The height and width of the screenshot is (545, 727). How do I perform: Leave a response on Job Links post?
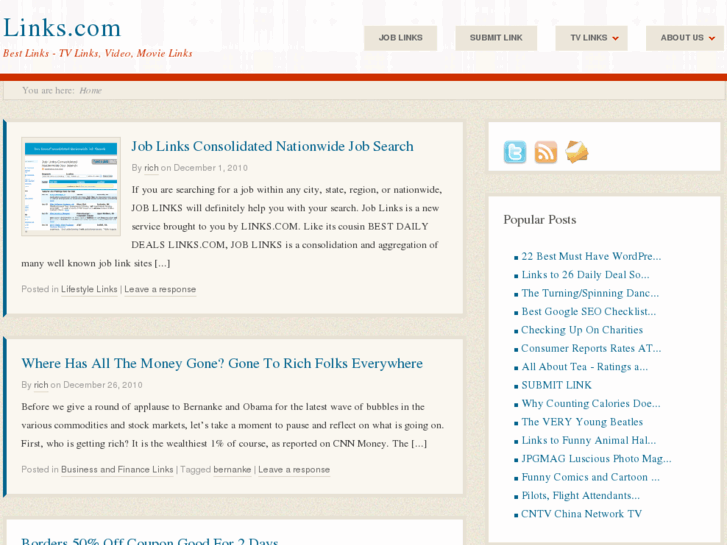coord(160,289)
